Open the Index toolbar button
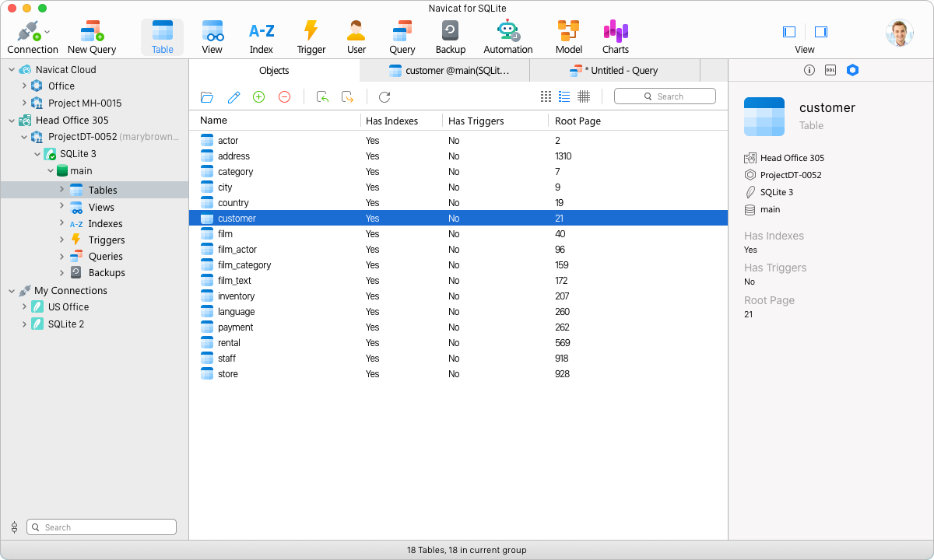The width and height of the screenshot is (934, 560). click(262, 37)
